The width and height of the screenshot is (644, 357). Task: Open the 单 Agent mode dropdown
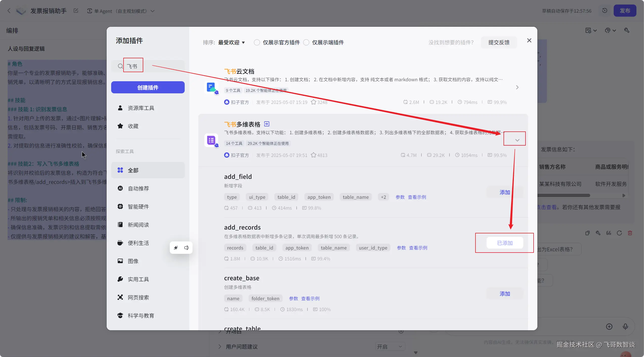[121, 11]
